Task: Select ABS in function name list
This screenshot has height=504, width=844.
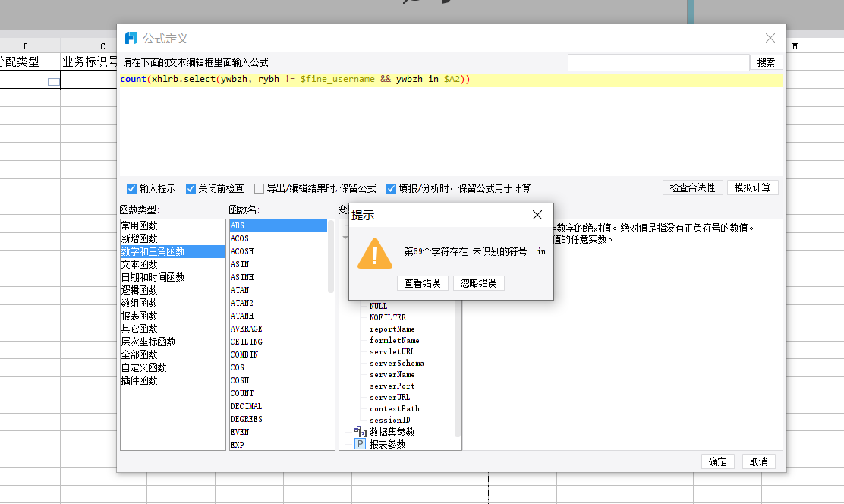Action: pyautogui.click(x=279, y=225)
